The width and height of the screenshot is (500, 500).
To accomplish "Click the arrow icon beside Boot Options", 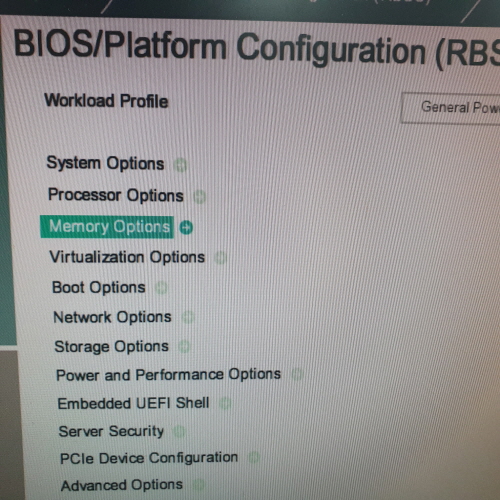I will click(x=161, y=288).
